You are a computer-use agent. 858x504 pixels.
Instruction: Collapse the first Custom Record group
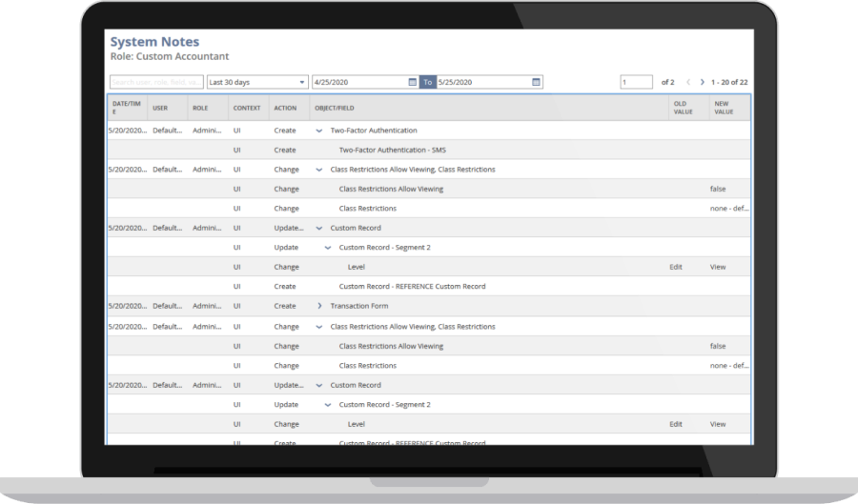coord(319,229)
